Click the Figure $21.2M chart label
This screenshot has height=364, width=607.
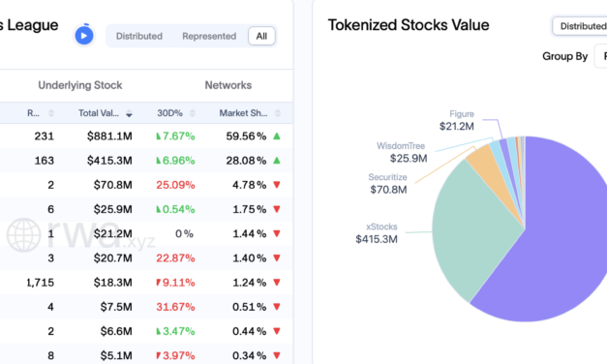tap(457, 120)
